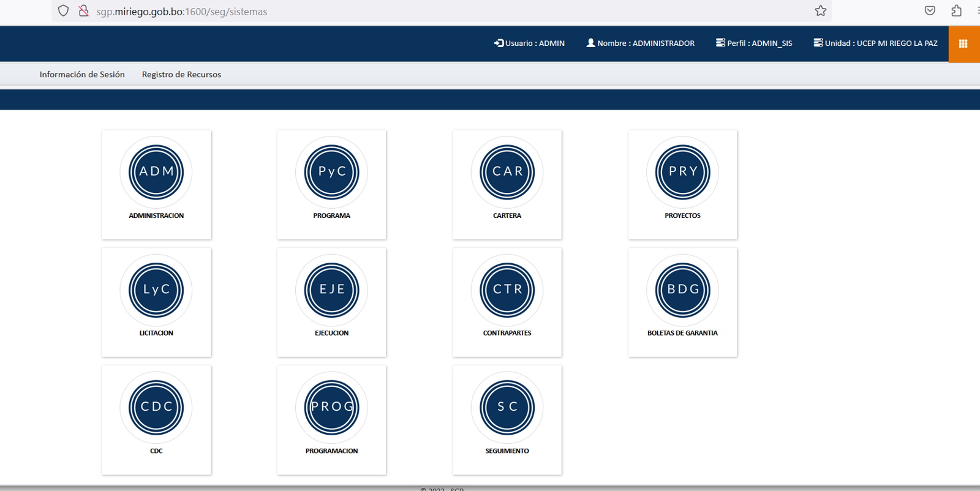Screen dimensions: 980x491
Task: Open the ADM Administracion module
Action: (156, 173)
